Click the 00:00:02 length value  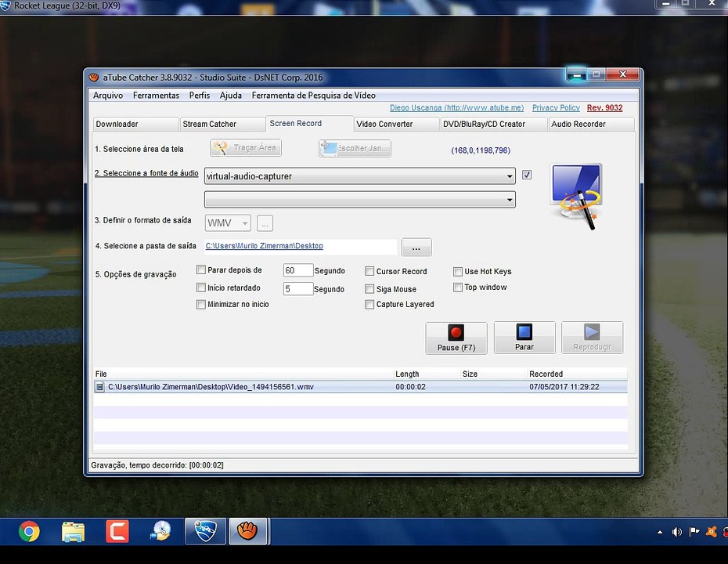[410, 386]
